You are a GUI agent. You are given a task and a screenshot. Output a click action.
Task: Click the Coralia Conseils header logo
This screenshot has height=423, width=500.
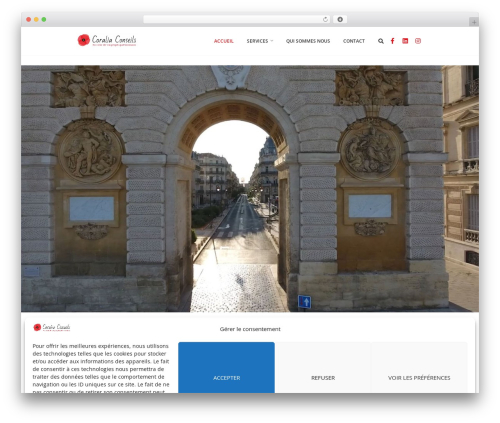tap(107, 40)
